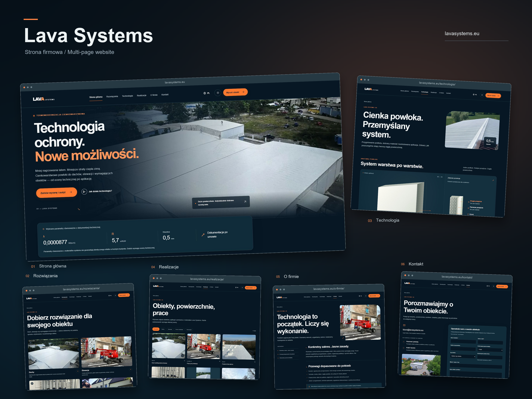The height and width of the screenshot is (399, 532).
Task: Open the PL language selector in the homepage window
Action: (207, 93)
